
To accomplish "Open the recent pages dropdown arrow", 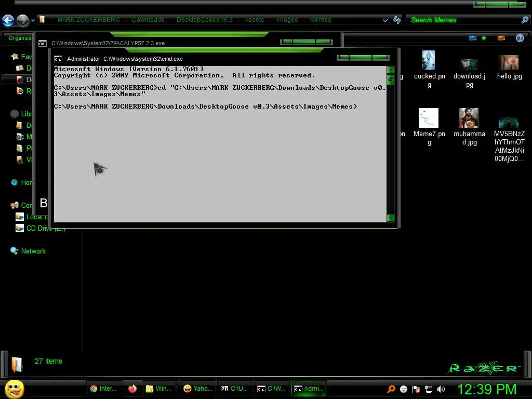I will pos(33,21).
